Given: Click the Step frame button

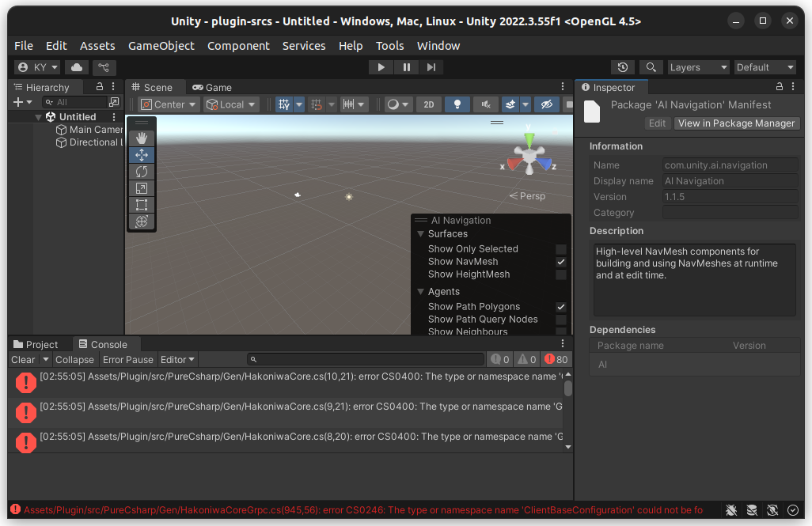Looking at the screenshot, I should pos(431,67).
